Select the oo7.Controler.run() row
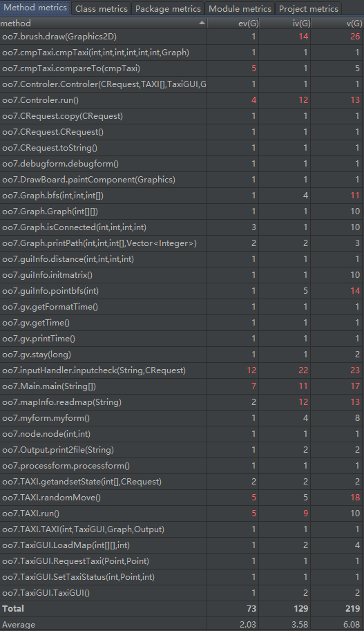Screen dimensions: 364x631 182,100
